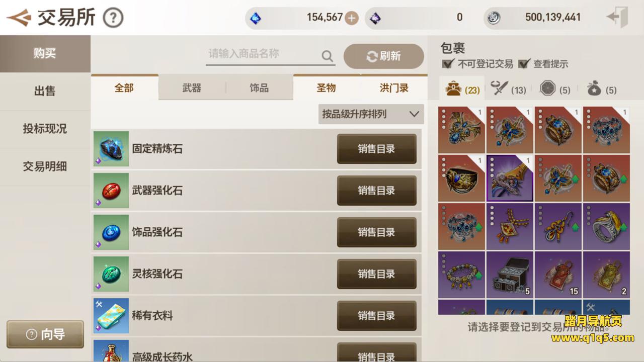Viewport: 644px width, 362px height.
Task: Click the search magnifier icon
Action: click(328, 55)
